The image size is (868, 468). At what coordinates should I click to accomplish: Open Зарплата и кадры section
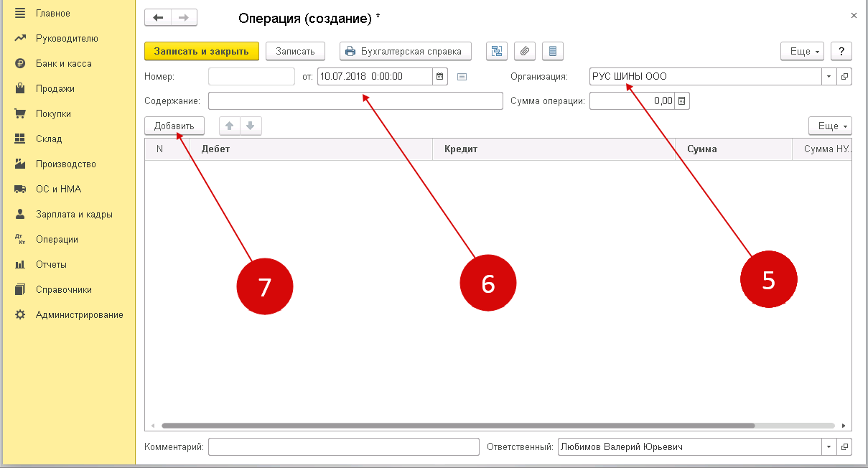pos(74,214)
